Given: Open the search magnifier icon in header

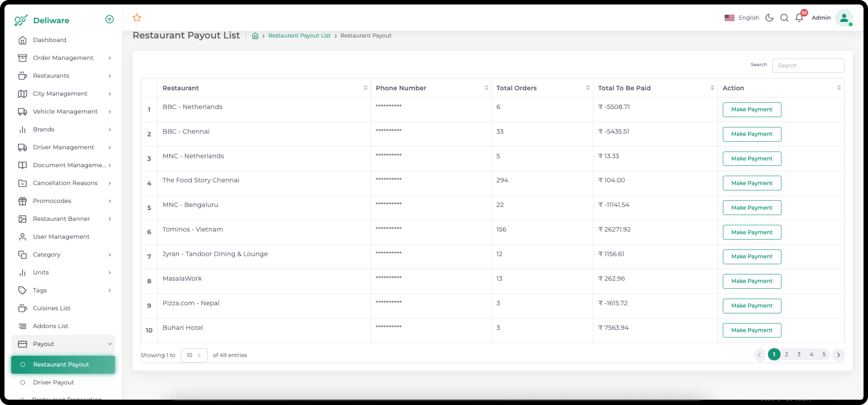Looking at the screenshot, I should (x=784, y=18).
